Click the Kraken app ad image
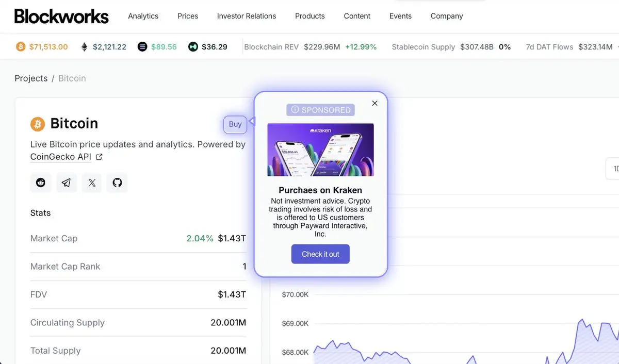Viewport: 619px width, 364px height. click(320, 150)
